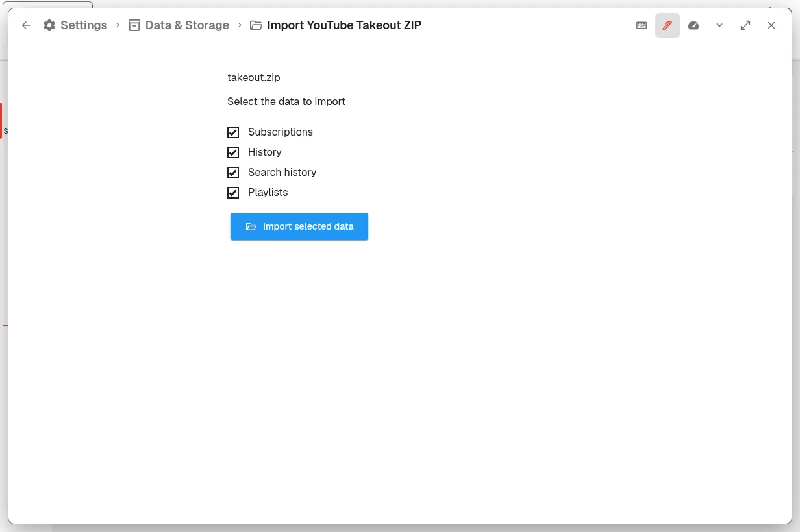Select the 'Select the data to import' text

pyautogui.click(x=286, y=102)
